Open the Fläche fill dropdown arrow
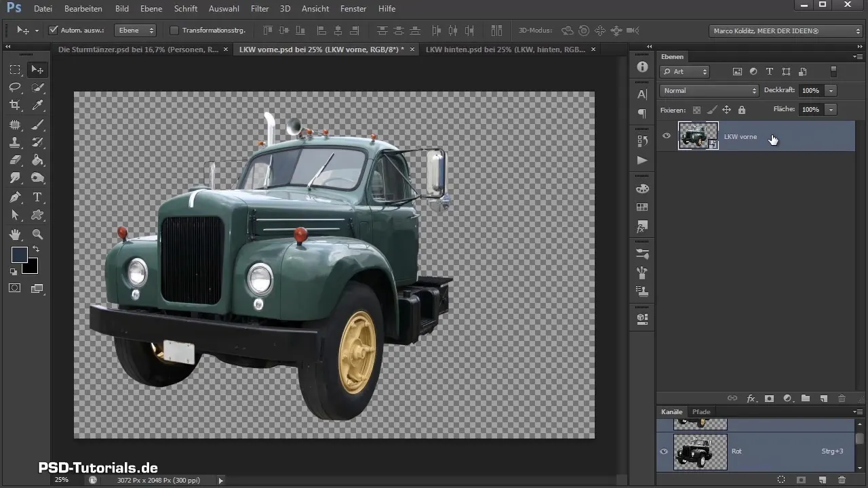 click(x=831, y=110)
